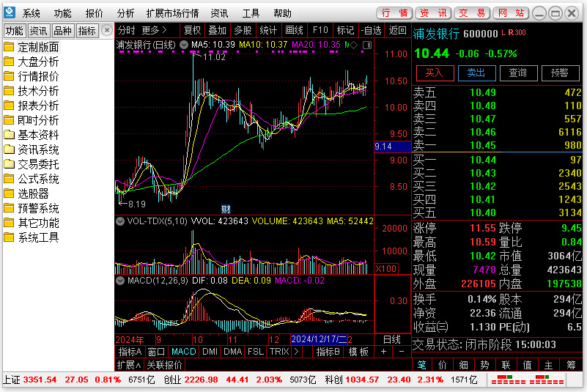Click the blue 卖出 button
Image resolution: width=587 pixels, height=392 pixels.
click(476, 73)
